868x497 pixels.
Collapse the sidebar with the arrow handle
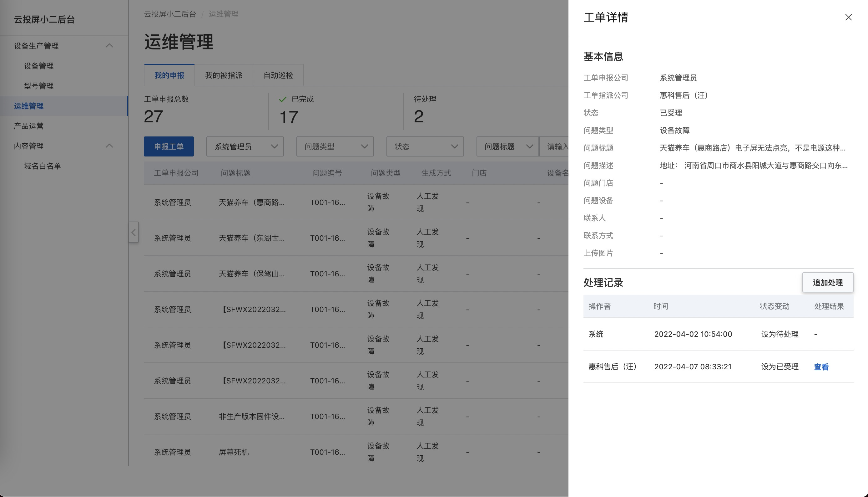(133, 233)
